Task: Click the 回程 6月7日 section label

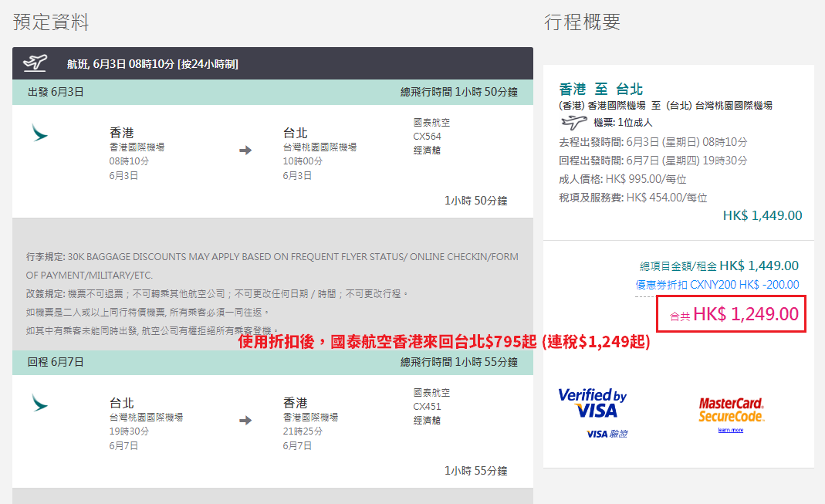Action: pyautogui.click(x=56, y=362)
